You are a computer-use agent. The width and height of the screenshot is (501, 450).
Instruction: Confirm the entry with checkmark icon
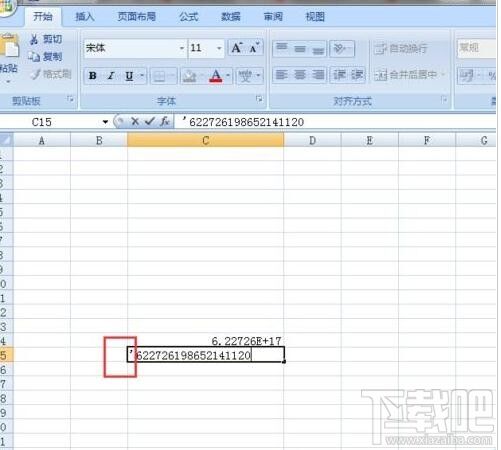(150, 122)
